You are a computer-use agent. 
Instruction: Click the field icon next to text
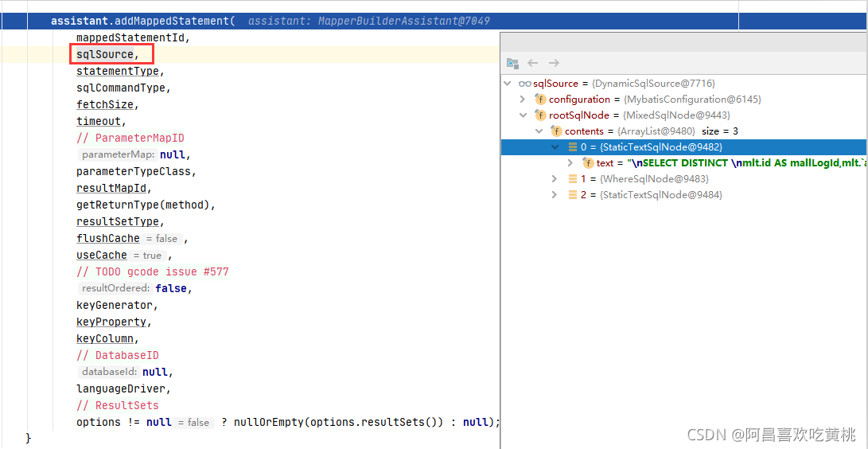[x=588, y=163]
